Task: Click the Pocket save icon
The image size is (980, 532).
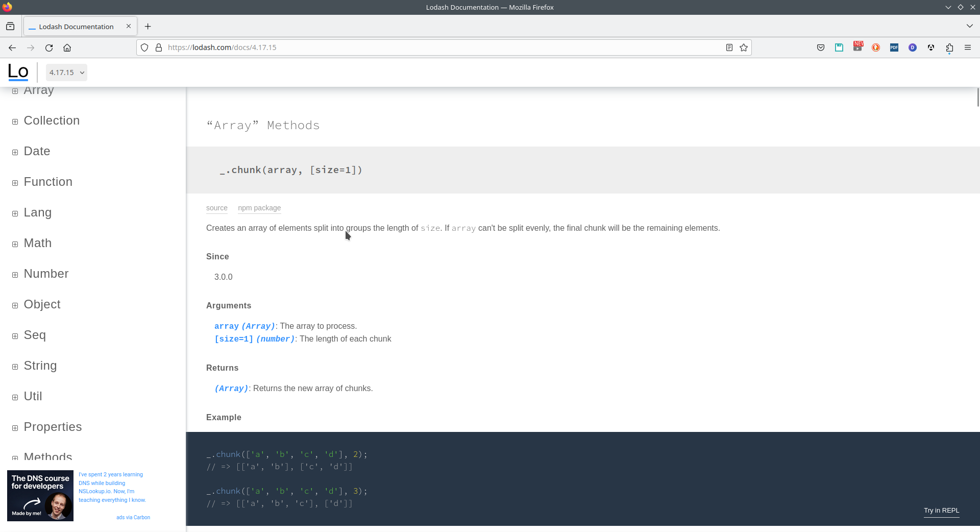Action: coord(821,47)
